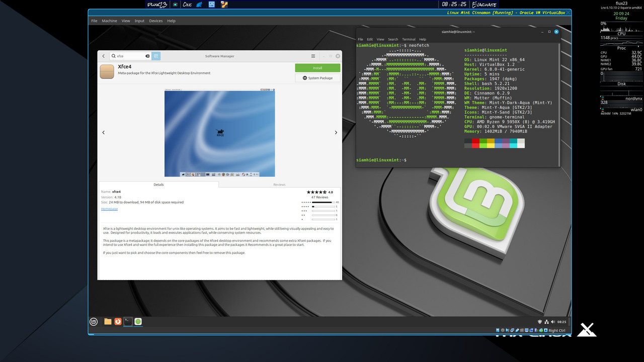
Task: Click the Right Ctrl host key indicator
Action: pyautogui.click(x=557, y=331)
